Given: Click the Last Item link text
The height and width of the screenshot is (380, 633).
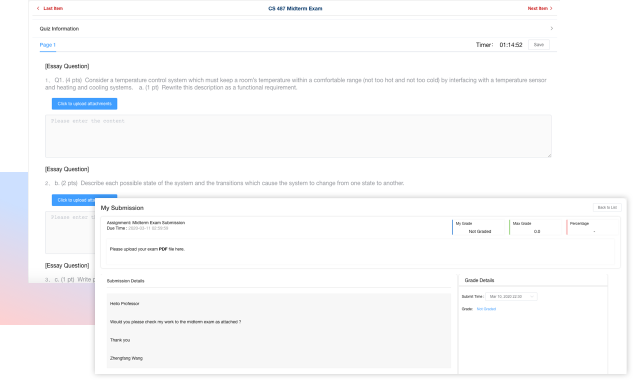Looking at the screenshot, I should (x=53, y=8).
